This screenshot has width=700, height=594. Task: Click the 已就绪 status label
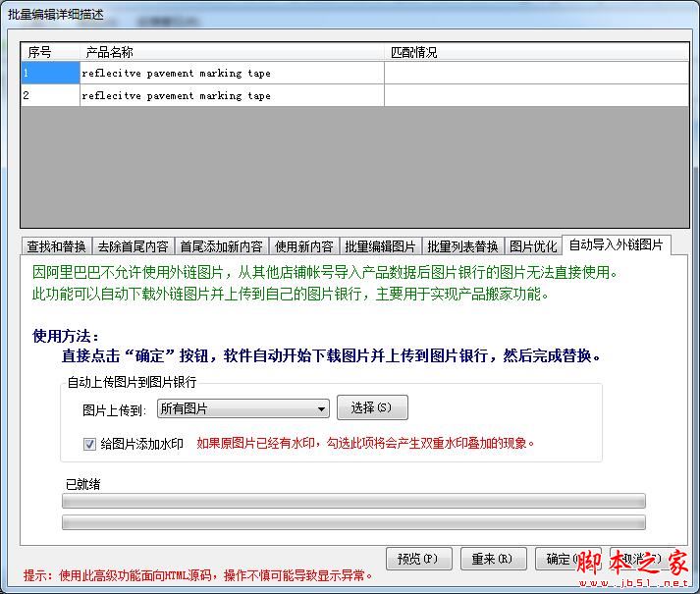click(83, 484)
